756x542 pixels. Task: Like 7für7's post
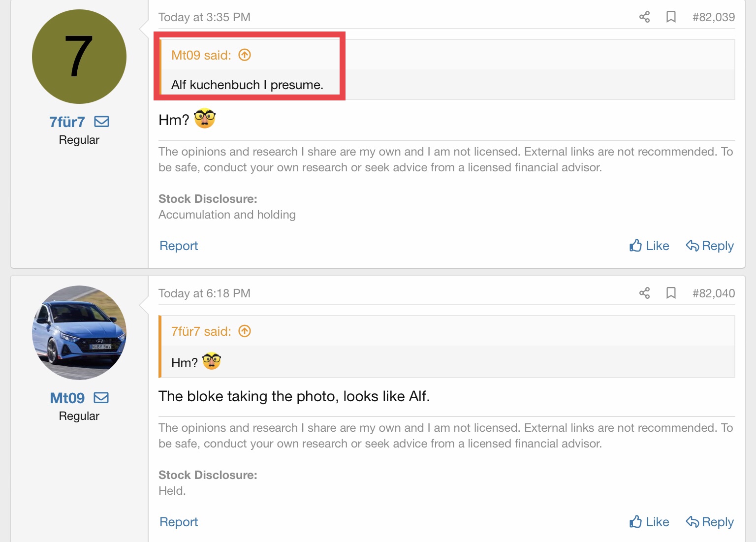(649, 246)
